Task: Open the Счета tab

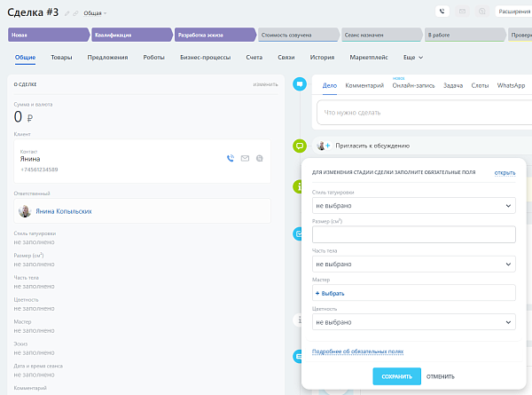Action: point(254,58)
